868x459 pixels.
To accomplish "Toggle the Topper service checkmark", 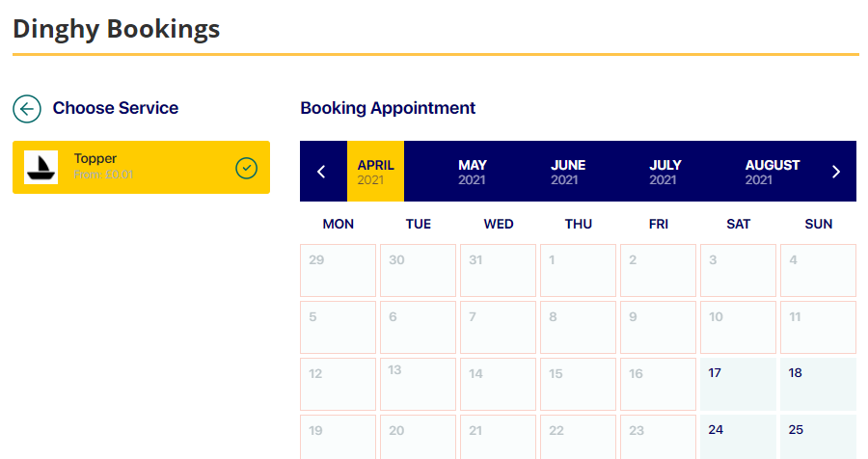I will [247, 168].
